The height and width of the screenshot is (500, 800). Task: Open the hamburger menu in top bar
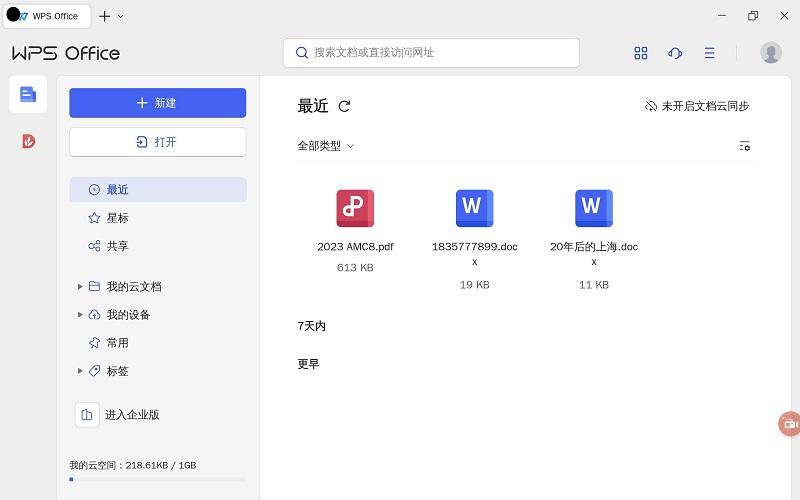coord(709,53)
